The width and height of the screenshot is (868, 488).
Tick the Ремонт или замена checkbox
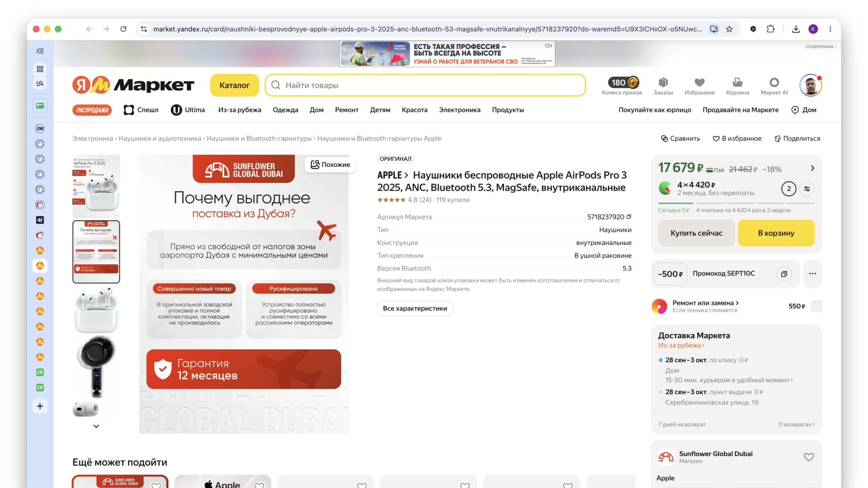coord(816,306)
